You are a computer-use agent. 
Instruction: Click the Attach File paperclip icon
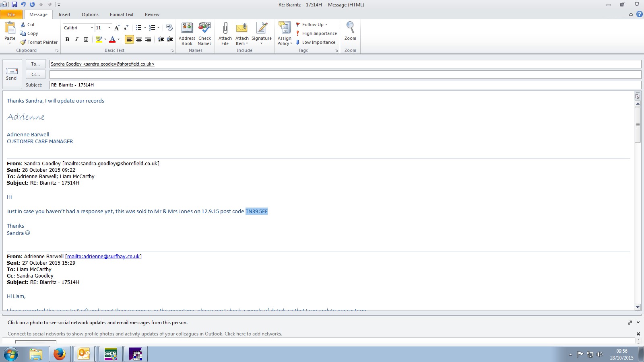click(x=225, y=29)
